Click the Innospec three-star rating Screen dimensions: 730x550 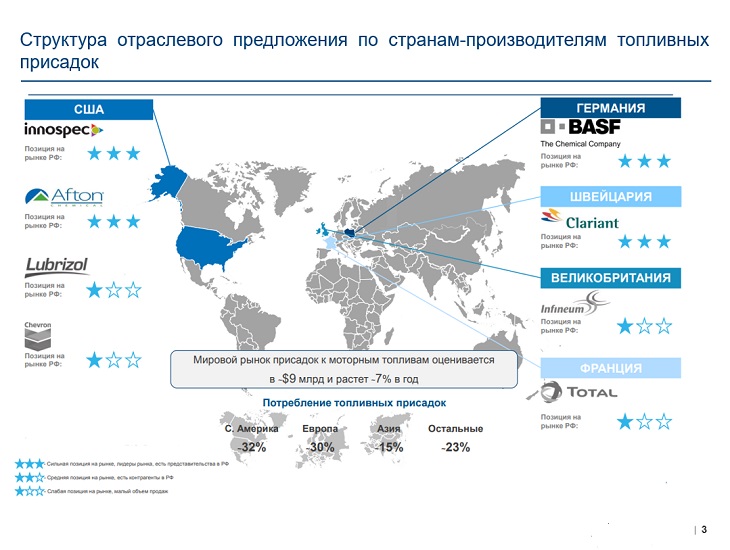tap(114, 153)
